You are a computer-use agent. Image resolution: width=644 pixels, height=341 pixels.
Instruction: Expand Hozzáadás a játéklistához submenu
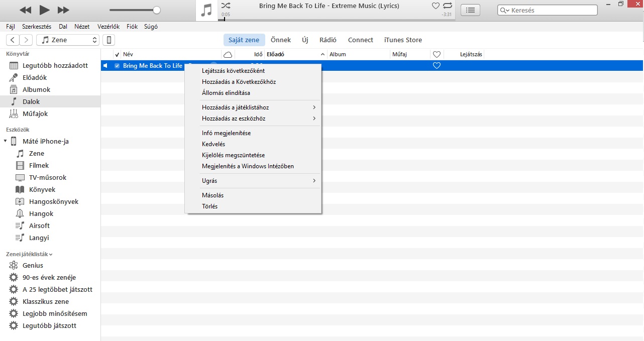[x=253, y=107]
